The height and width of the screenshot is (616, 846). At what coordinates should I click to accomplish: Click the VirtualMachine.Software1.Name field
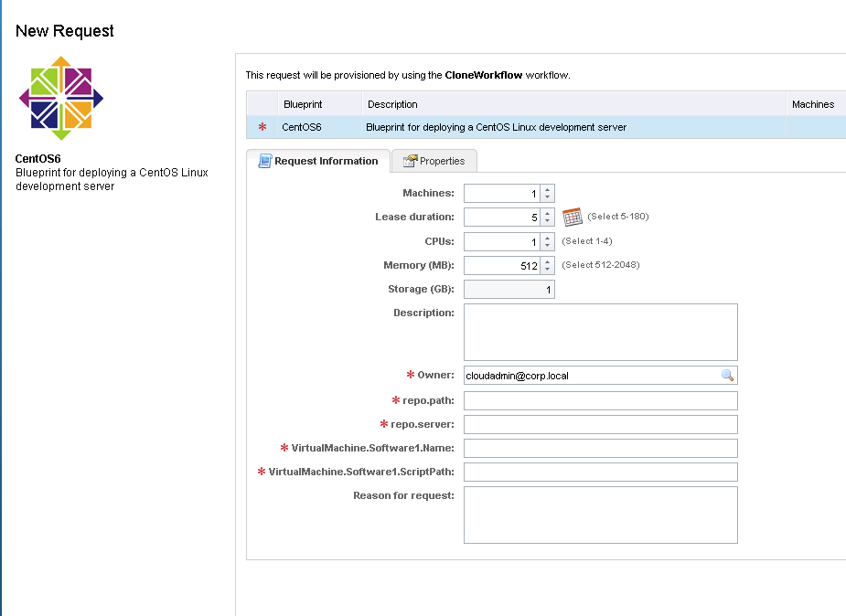(x=599, y=447)
